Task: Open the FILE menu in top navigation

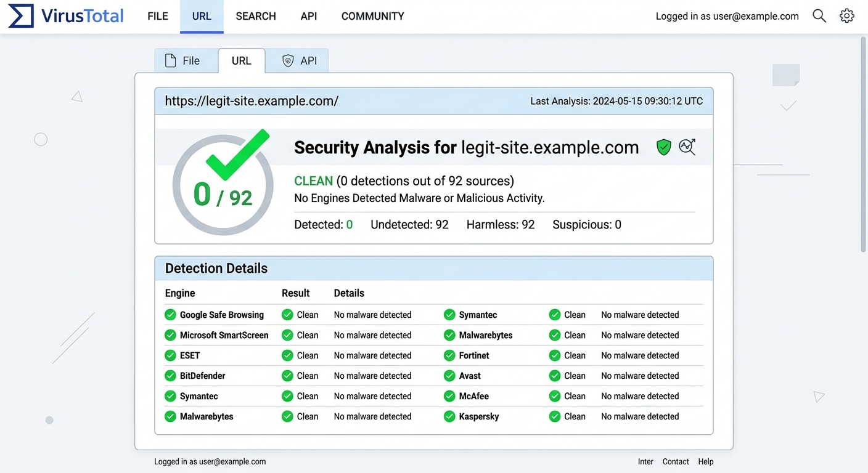Action: (158, 16)
